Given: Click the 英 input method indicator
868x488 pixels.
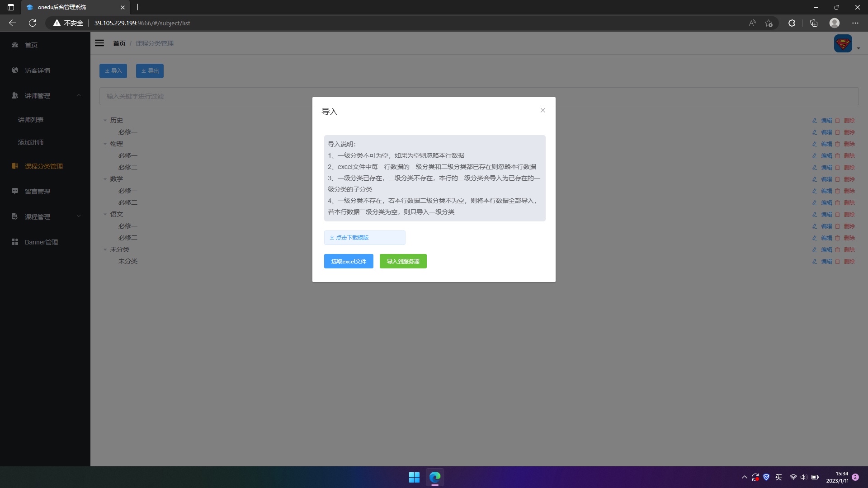Looking at the screenshot, I should [778, 477].
